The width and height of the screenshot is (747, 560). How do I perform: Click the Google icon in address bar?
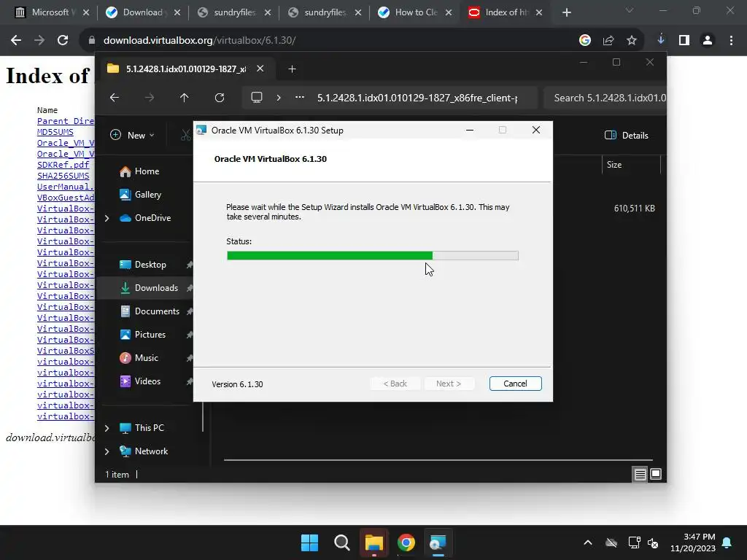[x=584, y=41]
